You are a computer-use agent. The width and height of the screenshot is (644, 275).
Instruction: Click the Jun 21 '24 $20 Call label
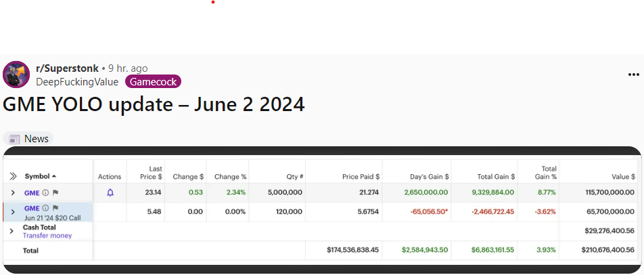pyautogui.click(x=52, y=217)
